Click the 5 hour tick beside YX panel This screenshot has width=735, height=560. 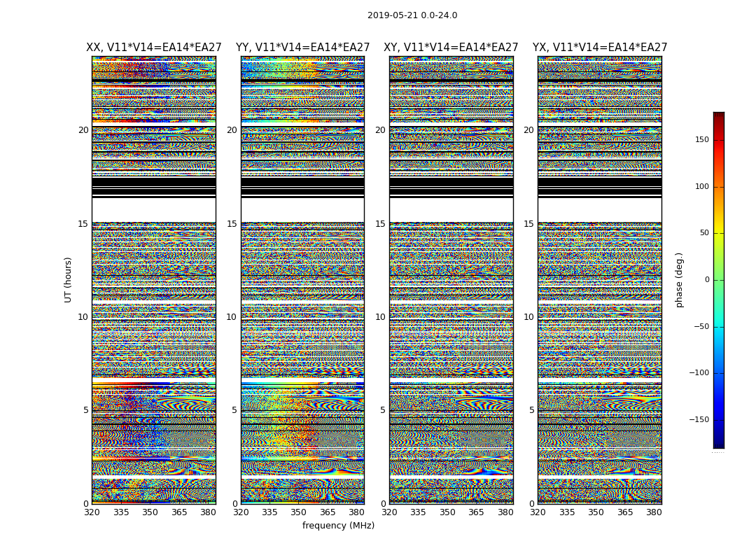point(531,410)
